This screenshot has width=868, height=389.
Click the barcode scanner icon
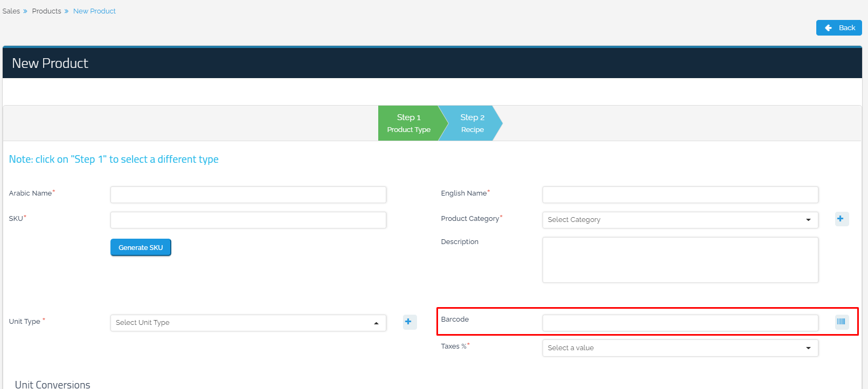pos(841,322)
